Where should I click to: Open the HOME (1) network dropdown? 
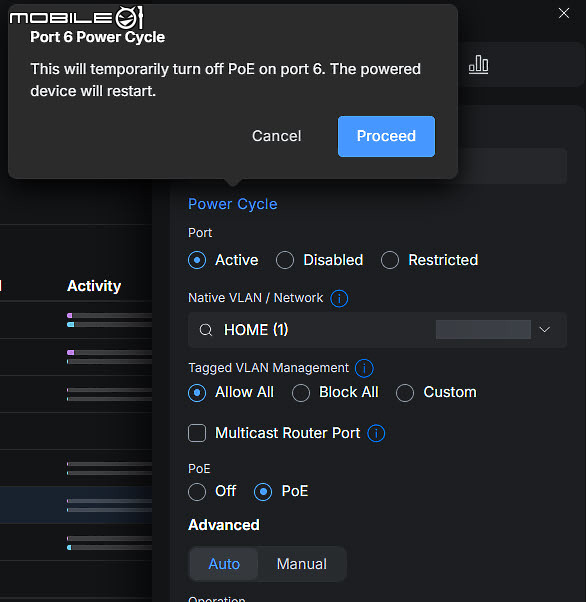[377, 330]
